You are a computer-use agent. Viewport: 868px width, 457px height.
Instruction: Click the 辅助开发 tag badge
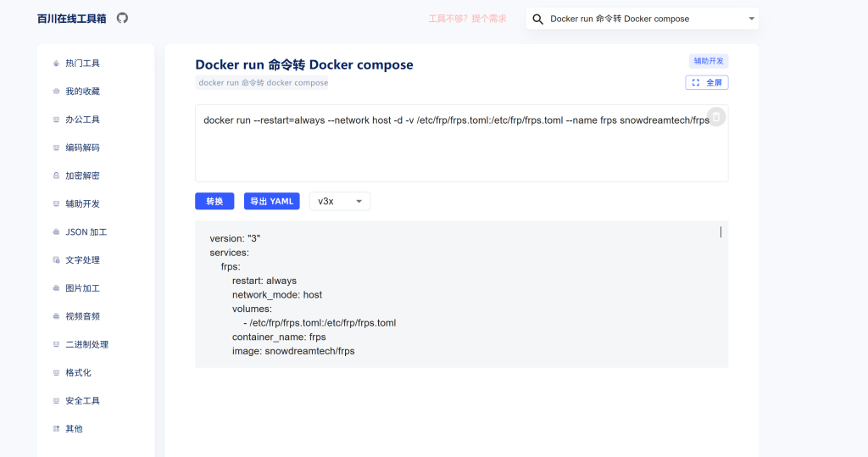coord(709,61)
